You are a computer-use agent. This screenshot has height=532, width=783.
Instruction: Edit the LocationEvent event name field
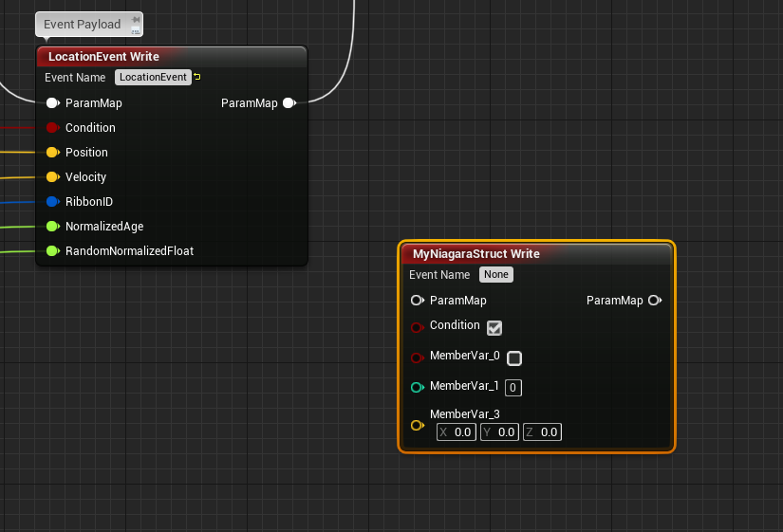click(x=154, y=77)
